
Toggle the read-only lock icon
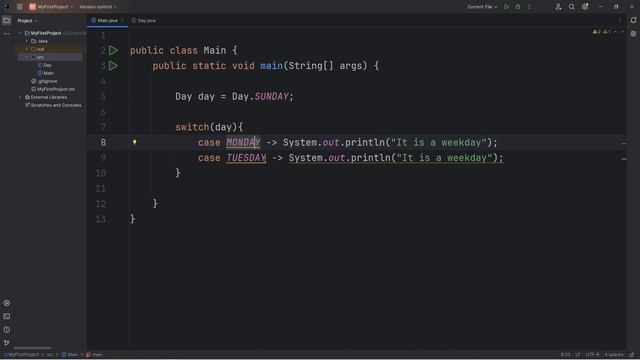(x=631, y=355)
